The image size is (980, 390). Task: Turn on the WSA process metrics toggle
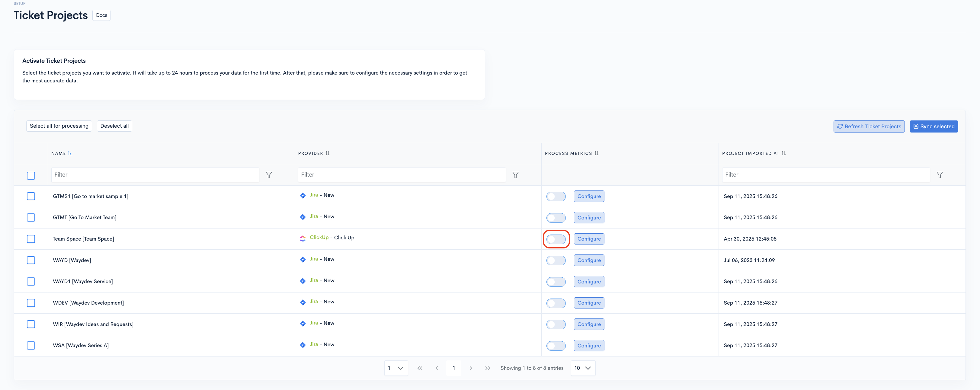click(x=556, y=346)
